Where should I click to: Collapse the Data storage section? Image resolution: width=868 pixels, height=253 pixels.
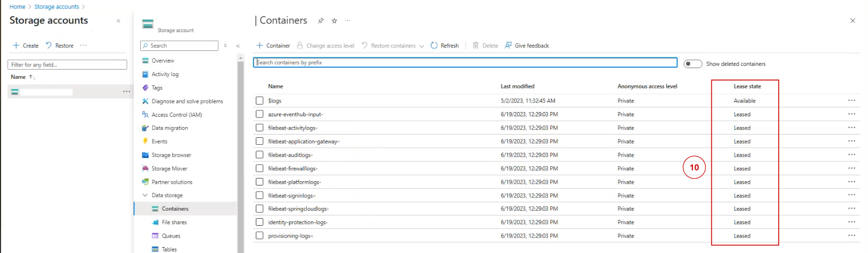(144, 195)
